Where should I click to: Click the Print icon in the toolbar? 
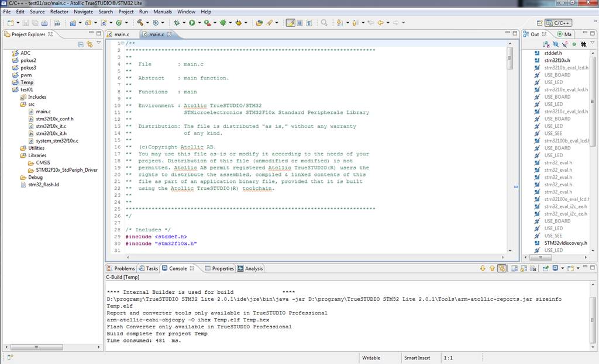point(44,23)
